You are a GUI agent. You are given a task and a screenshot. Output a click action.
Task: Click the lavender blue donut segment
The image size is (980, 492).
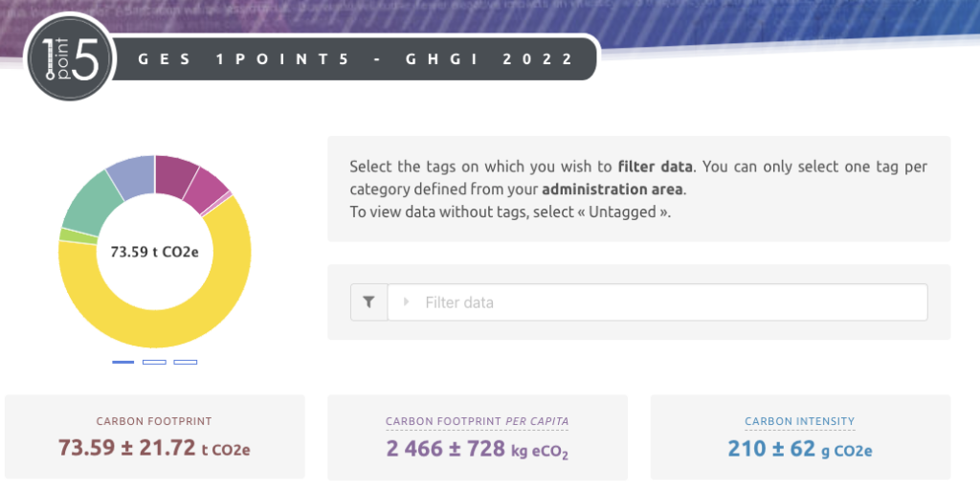pos(132,174)
